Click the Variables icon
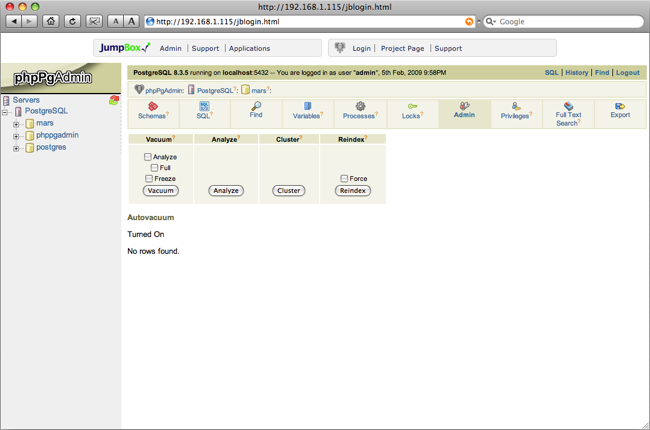Viewport: 650px width, 430px height. [308, 106]
